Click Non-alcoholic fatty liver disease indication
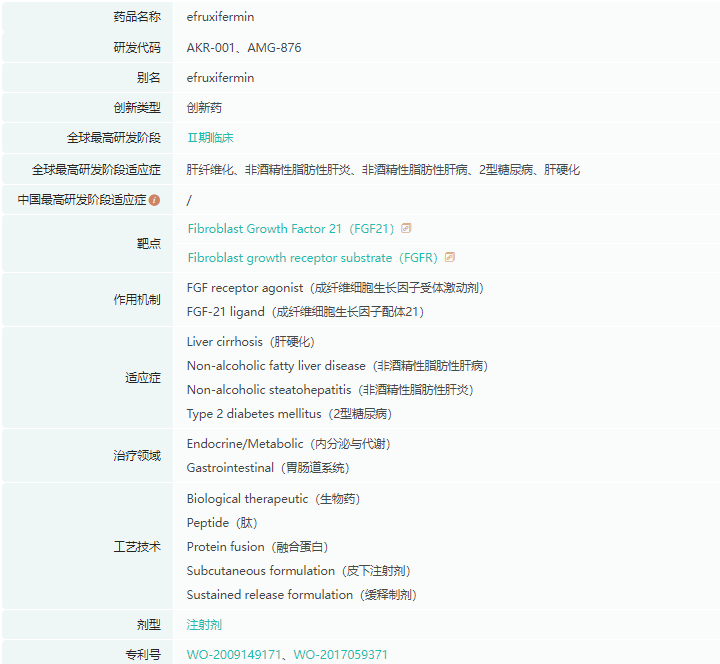 click(x=337, y=366)
